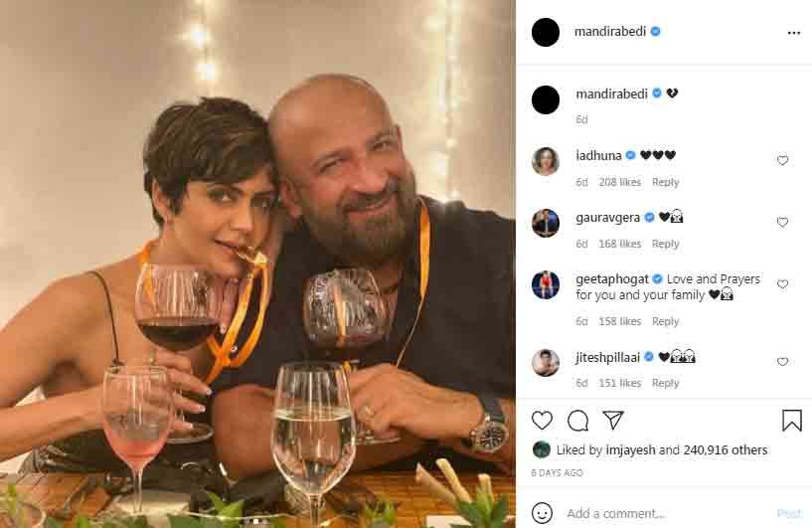Like the post with the heart icon
Viewport: 812px width, 528px height.
[x=543, y=421]
